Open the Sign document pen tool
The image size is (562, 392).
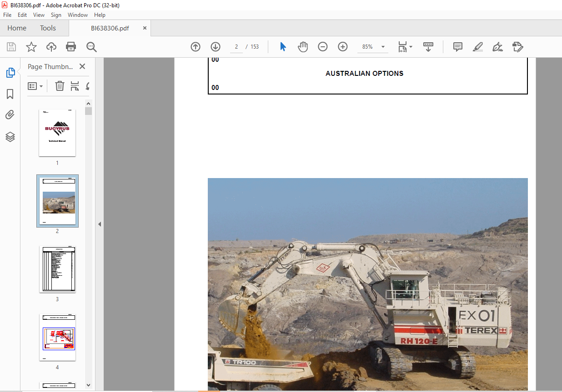497,47
